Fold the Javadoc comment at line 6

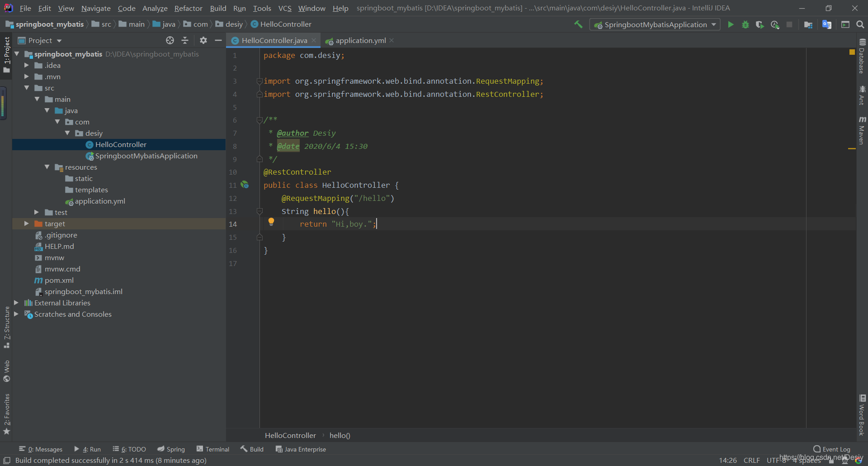[259, 120]
